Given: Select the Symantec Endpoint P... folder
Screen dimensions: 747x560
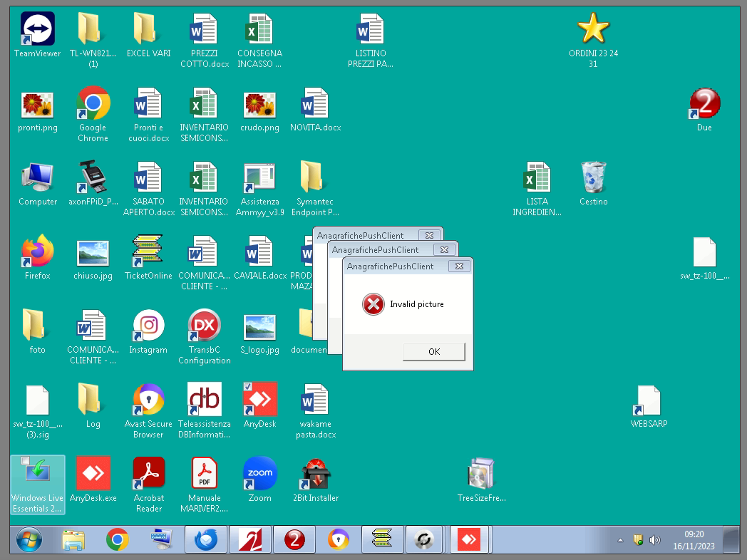Looking at the screenshot, I should pos(315,189).
